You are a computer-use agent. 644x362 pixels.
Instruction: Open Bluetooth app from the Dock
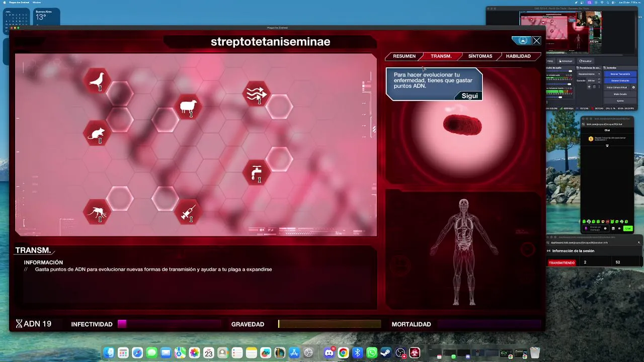tap(357, 353)
